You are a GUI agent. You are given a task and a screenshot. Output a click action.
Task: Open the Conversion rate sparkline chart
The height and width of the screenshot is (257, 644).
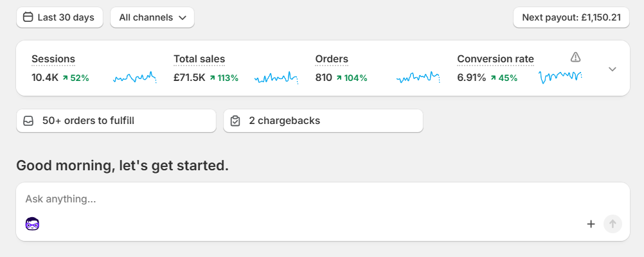(x=560, y=78)
